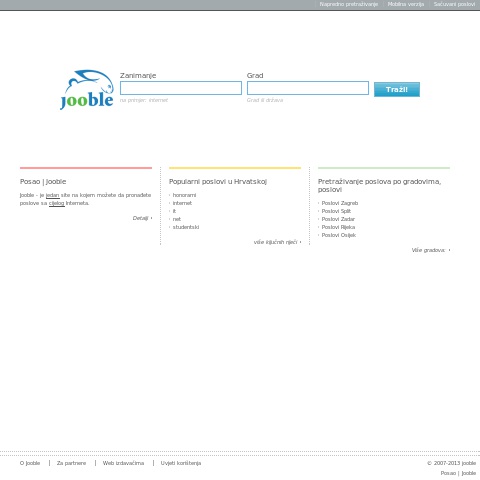Viewport: 480px width, 480px height.
Task: Click the Jooble dolphin logo
Action: (x=87, y=89)
